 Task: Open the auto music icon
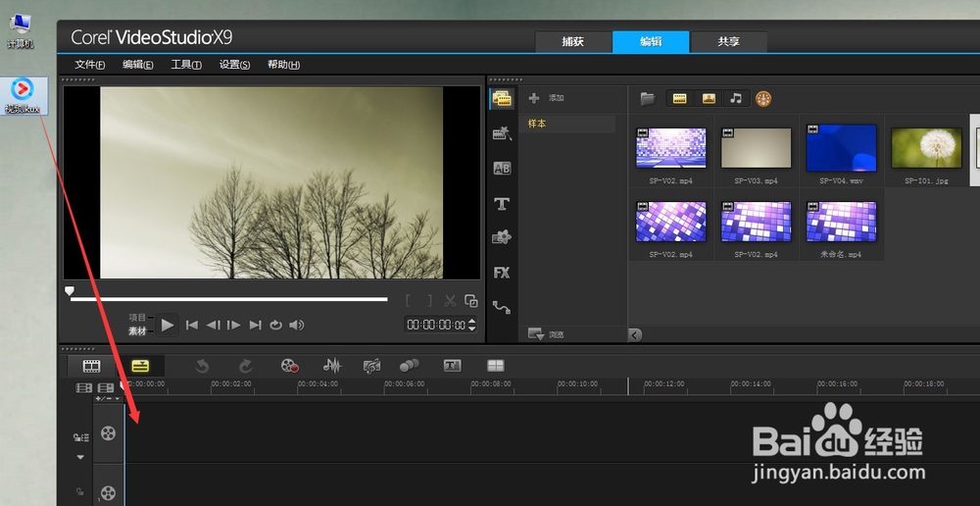pyautogui.click(x=371, y=366)
